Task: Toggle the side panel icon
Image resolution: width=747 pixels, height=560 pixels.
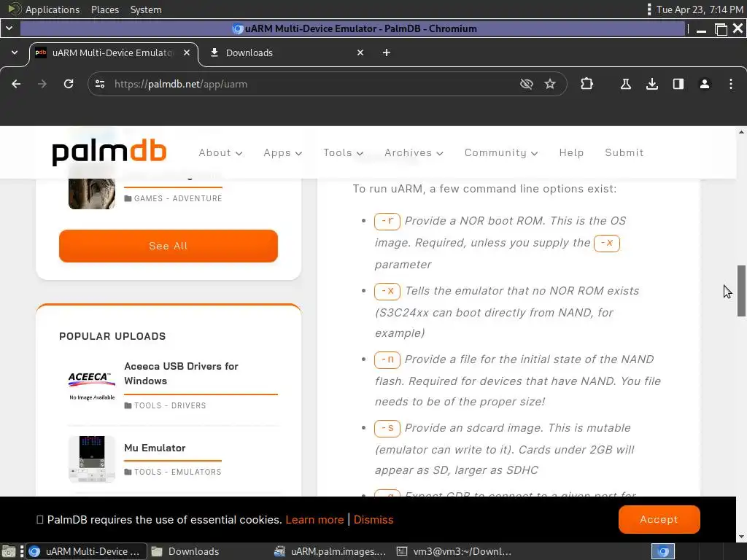Action: tap(678, 85)
